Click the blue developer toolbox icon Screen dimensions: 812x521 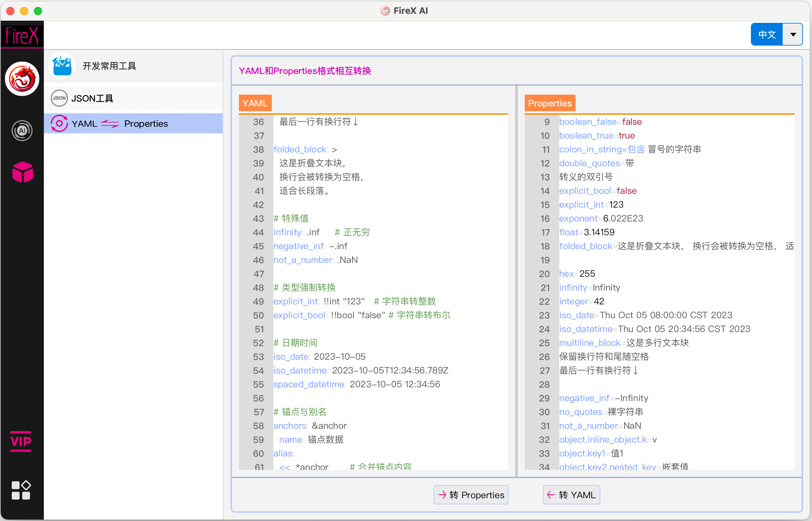click(x=62, y=66)
